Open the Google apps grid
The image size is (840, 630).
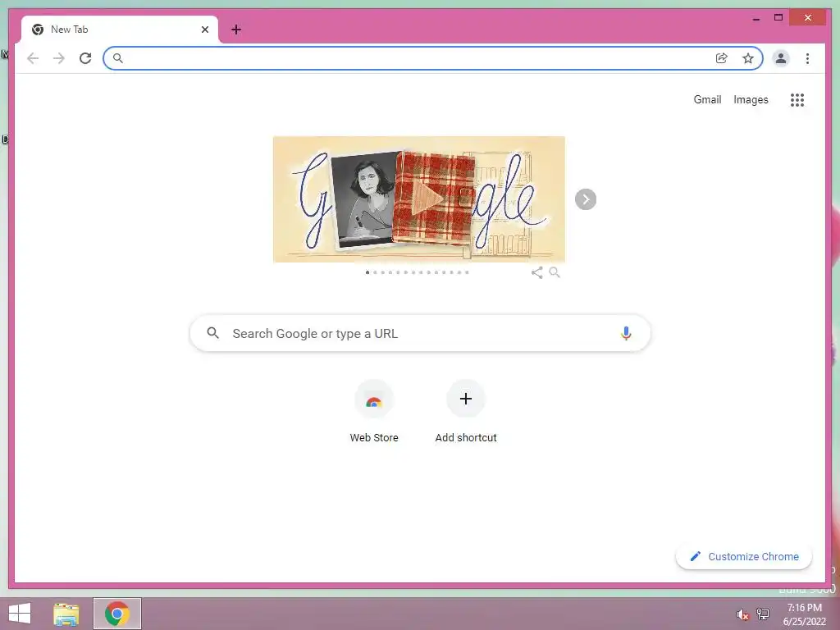[797, 99]
